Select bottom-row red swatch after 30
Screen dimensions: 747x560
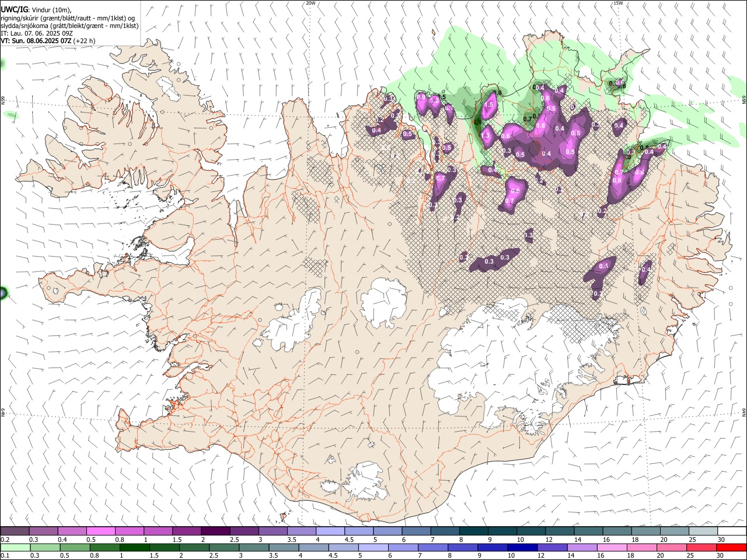[731, 548]
